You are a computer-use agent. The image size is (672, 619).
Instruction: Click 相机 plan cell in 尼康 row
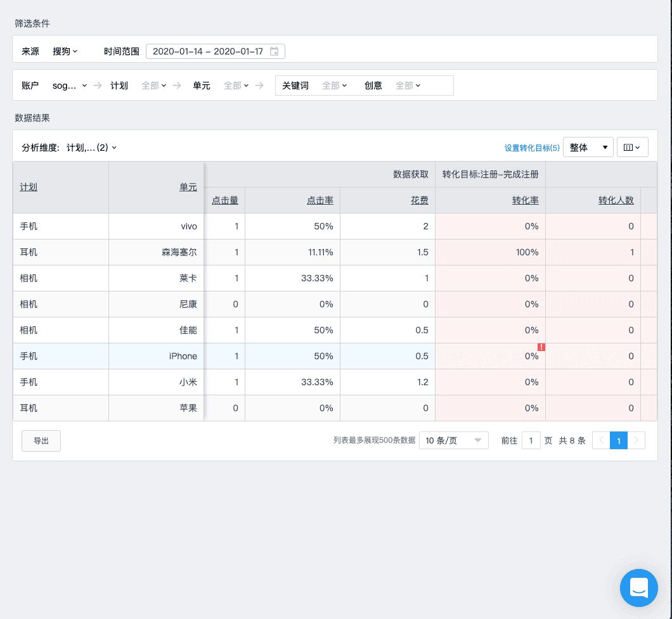(61, 304)
